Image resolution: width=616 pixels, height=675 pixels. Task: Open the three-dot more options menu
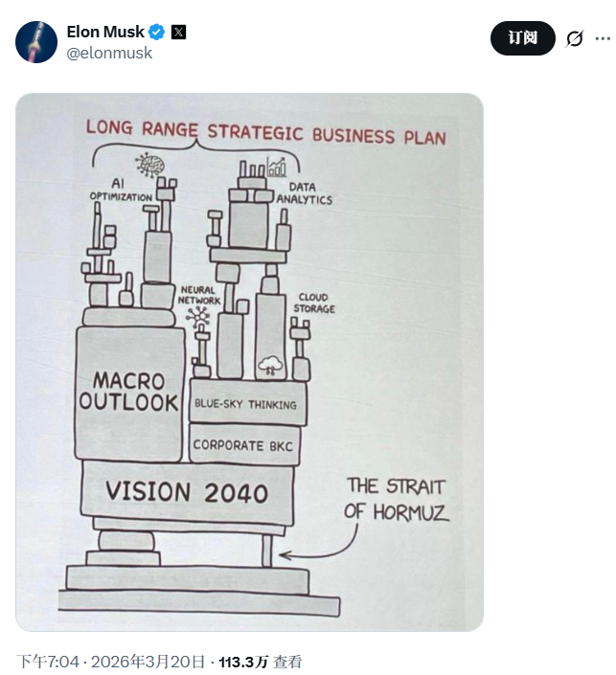click(x=603, y=38)
